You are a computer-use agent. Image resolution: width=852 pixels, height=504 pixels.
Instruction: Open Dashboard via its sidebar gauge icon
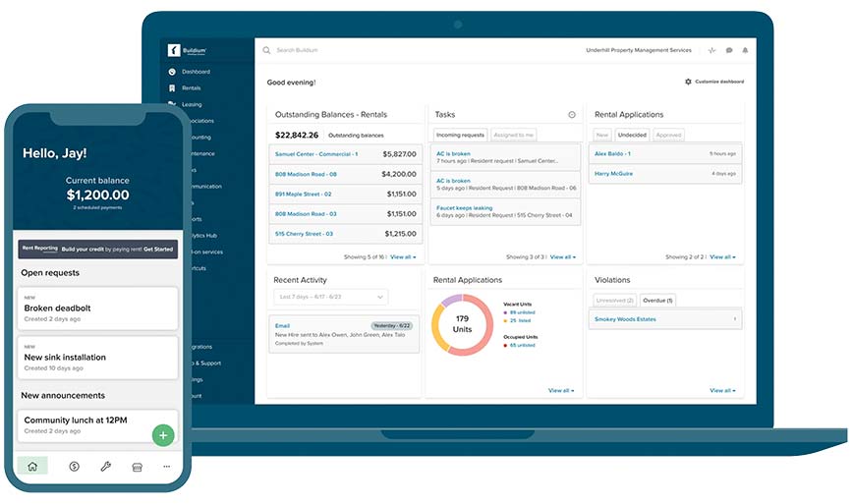coord(172,72)
